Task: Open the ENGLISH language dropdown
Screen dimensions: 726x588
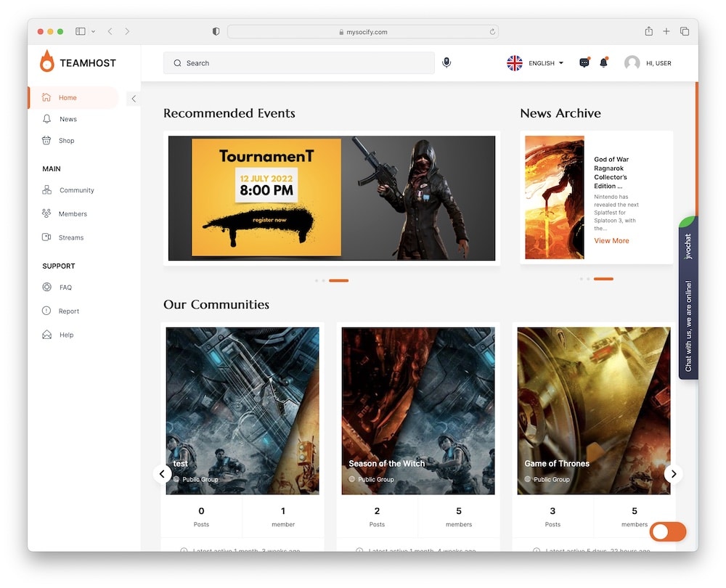Action: pos(546,63)
